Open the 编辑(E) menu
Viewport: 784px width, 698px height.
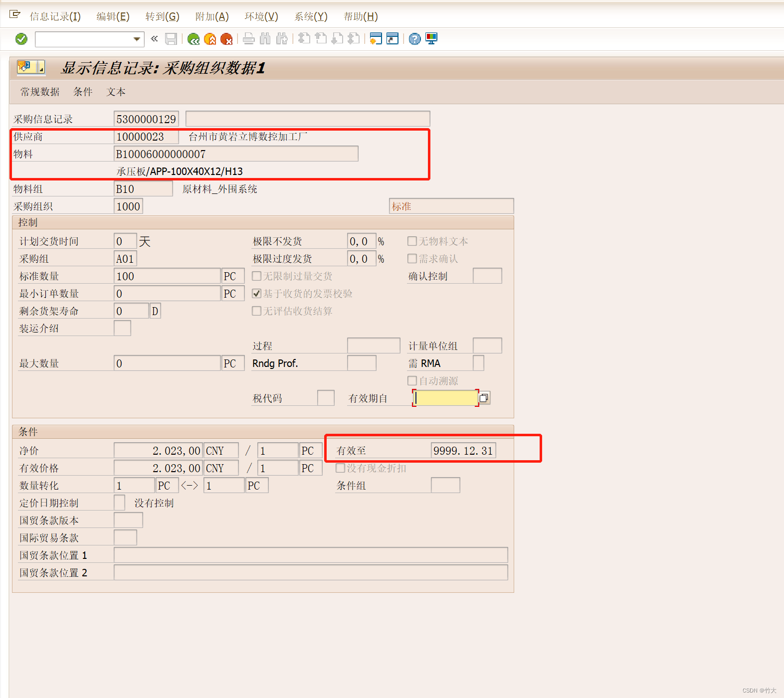pyautogui.click(x=113, y=16)
